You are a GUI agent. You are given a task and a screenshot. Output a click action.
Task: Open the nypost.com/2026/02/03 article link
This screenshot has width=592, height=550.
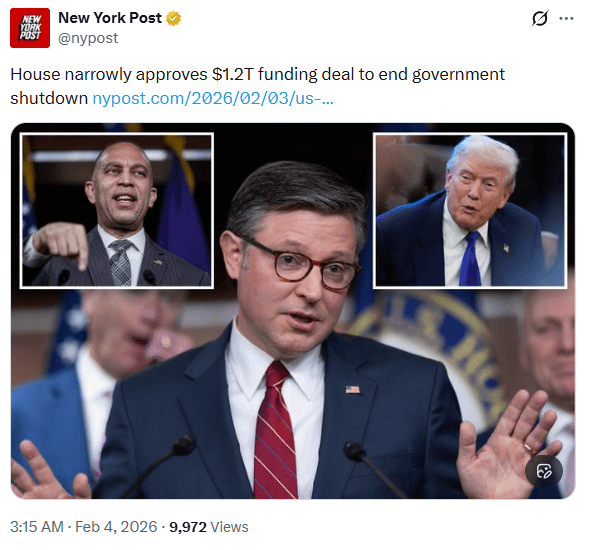point(213,99)
